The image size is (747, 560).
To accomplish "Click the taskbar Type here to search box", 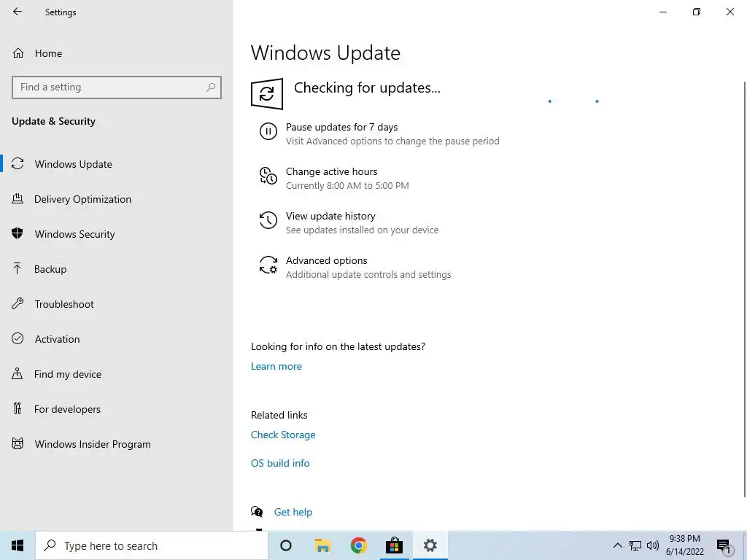I will [152, 545].
